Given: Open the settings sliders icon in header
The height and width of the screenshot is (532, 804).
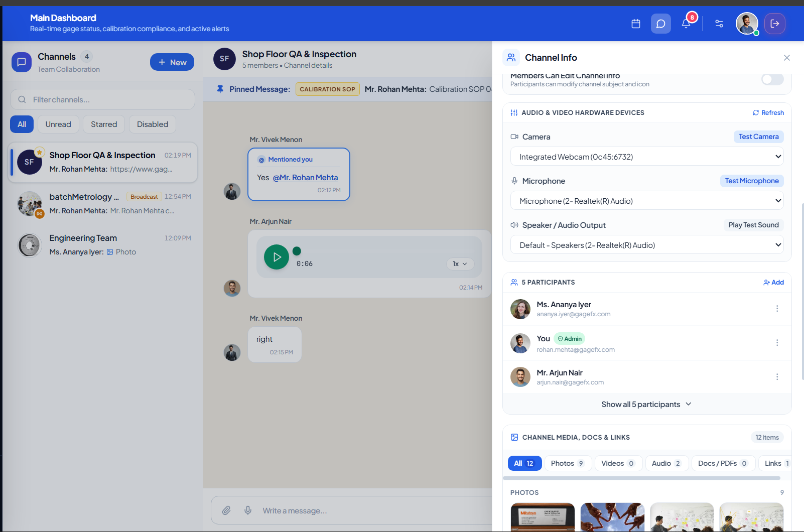Looking at the screenshot, I should point(719,24).
